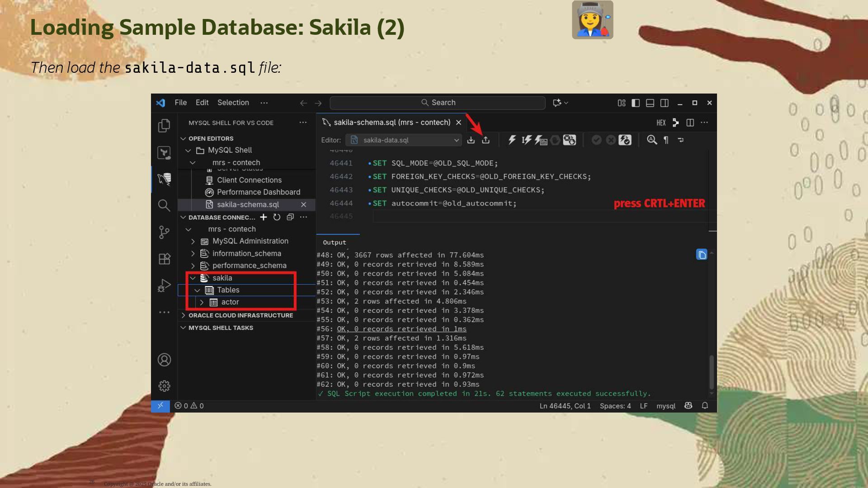Click the save script download icon

pyautogui.click(x=471, y=140)
